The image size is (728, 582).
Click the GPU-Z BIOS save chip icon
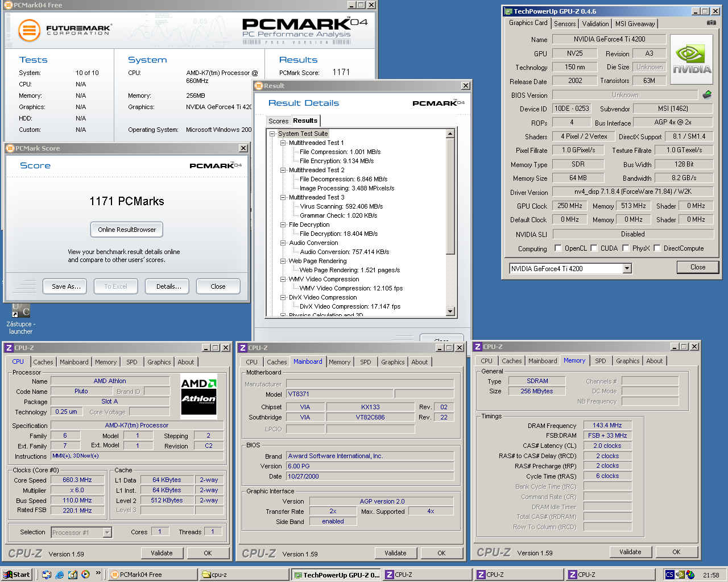pyautogui.click(x=707, y=94)
